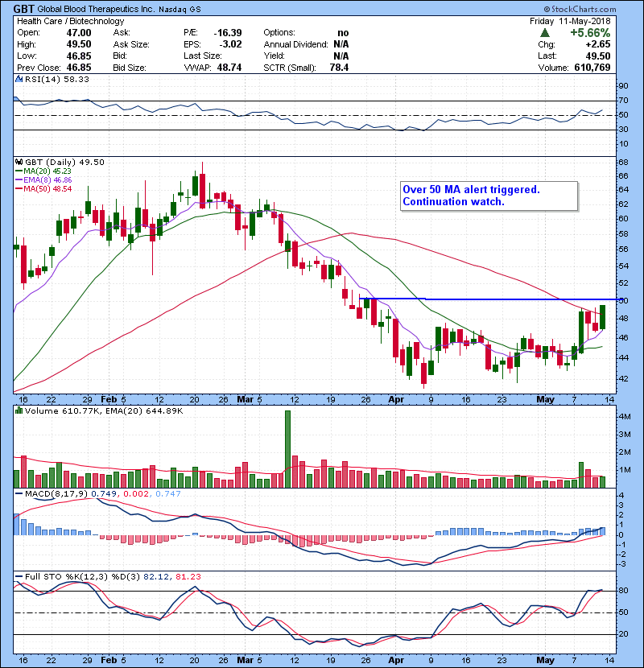Click the RSI(14) 58.33 label

click(56, 79)
